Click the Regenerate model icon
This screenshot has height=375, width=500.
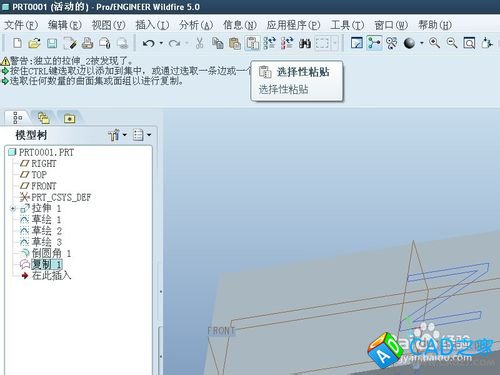pos(269,43)
